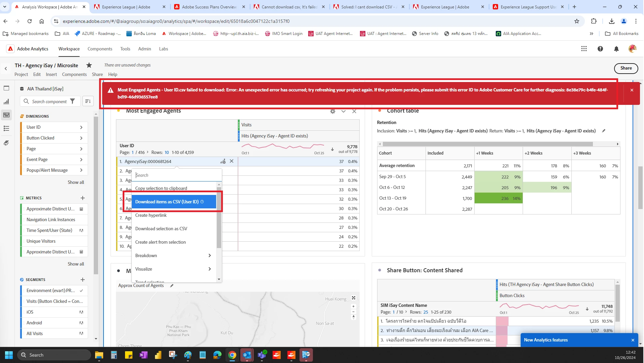Open the Panels icon in left rail
This screenshot has height=363, width=644.
[x=6, y=88]
